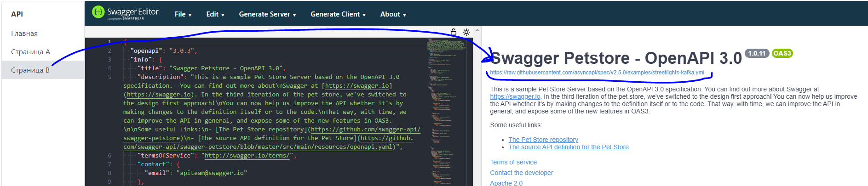This screenshot has width=868, height=186.
Task: Click the scroll-up arrow of preview pane
Action: click(477, 30)
